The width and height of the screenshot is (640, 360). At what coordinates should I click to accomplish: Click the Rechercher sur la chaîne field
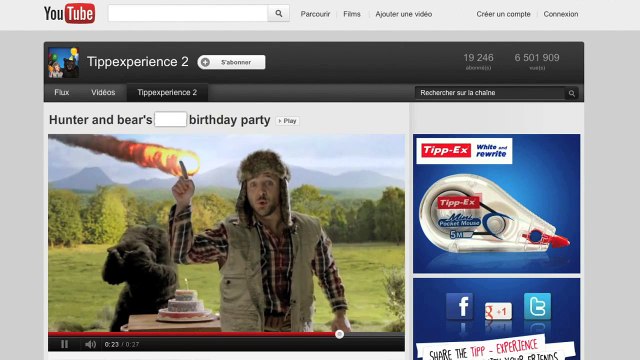tap(490, 93)
